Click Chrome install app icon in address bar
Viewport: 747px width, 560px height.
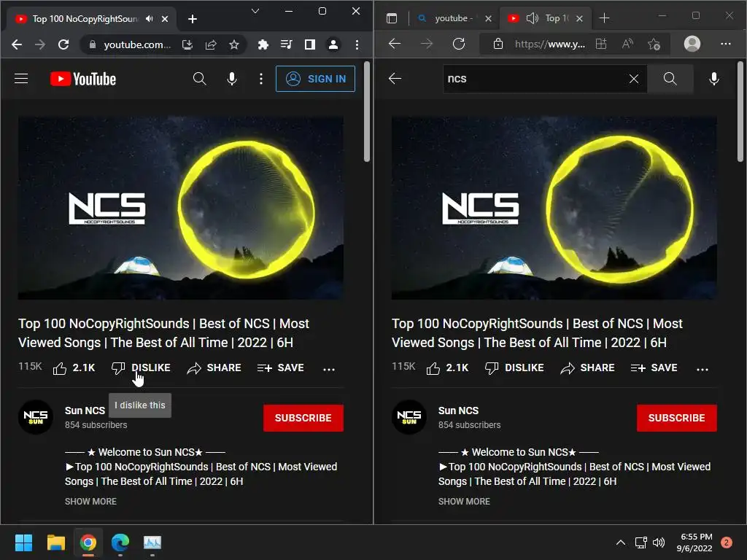tap(187, 44)
